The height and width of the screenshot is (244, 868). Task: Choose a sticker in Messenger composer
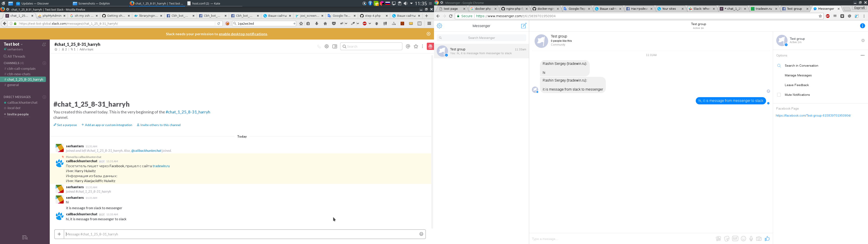[x=727, y=239]
